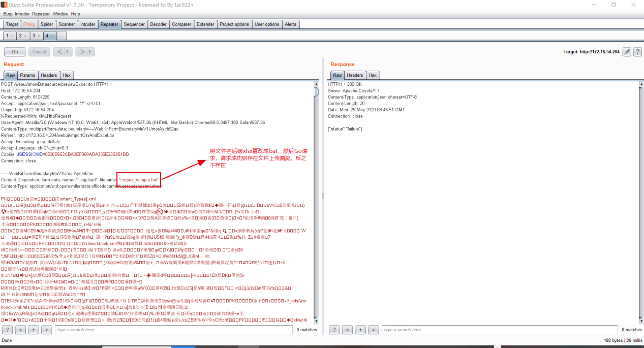Close Repeater tab 2 with its x
644x348 pixels.
click(x=25, y=36)
